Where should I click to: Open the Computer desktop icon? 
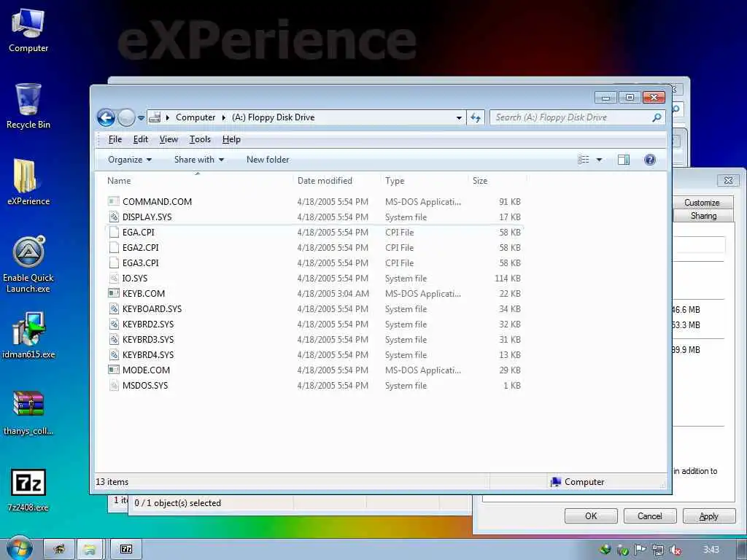[28, 31]
